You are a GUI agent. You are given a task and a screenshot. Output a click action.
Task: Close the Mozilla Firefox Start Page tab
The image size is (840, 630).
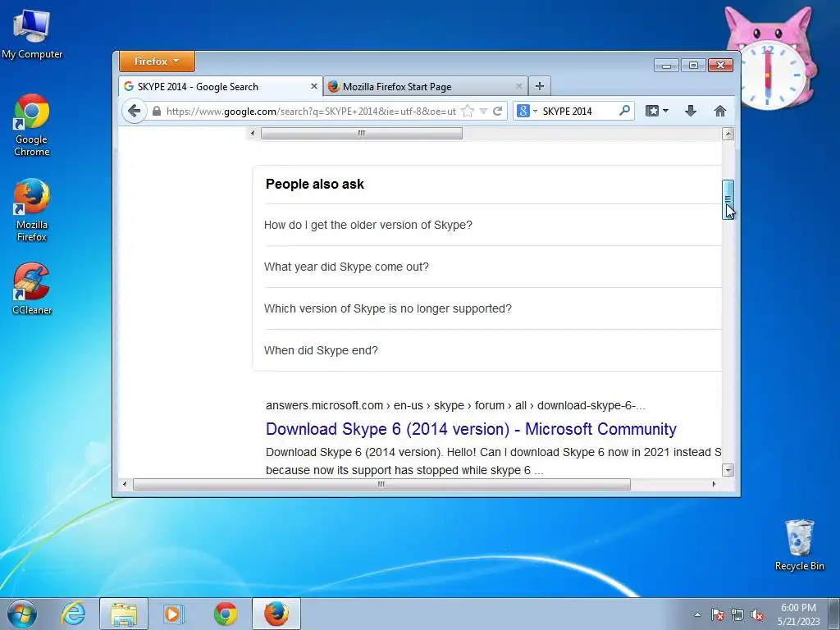(518, 85)
